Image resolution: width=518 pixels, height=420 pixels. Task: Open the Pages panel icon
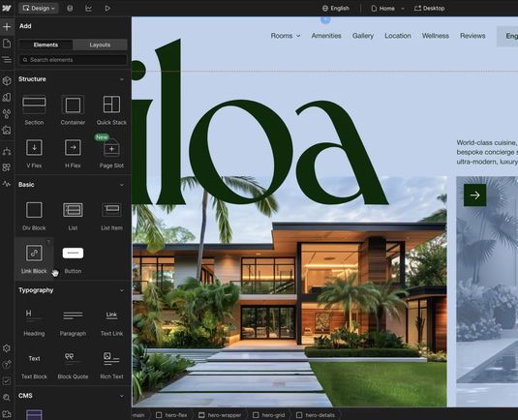(x=7, y=44)
